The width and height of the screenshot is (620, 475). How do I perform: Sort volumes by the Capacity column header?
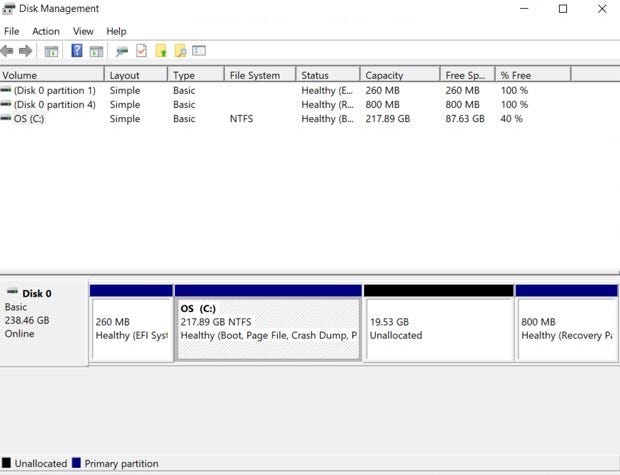(398, 75)
